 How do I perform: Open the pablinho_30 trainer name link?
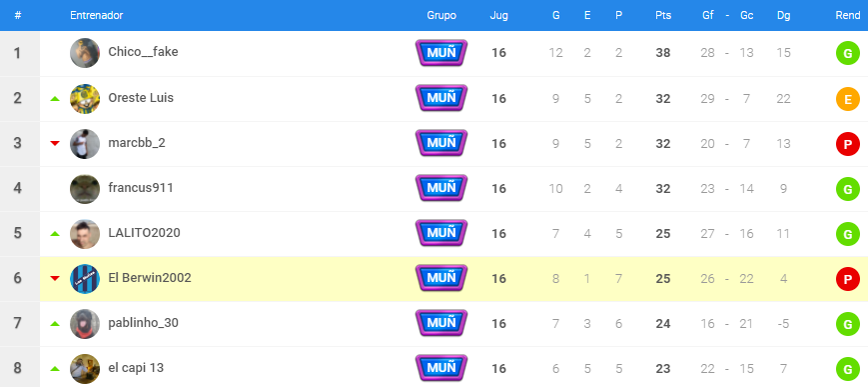[144, 323]
